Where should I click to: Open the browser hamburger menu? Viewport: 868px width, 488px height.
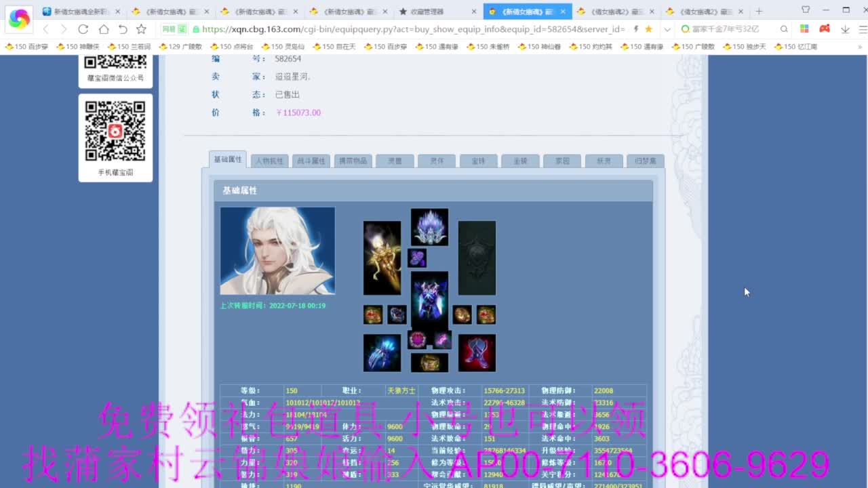tap(860, 30)
